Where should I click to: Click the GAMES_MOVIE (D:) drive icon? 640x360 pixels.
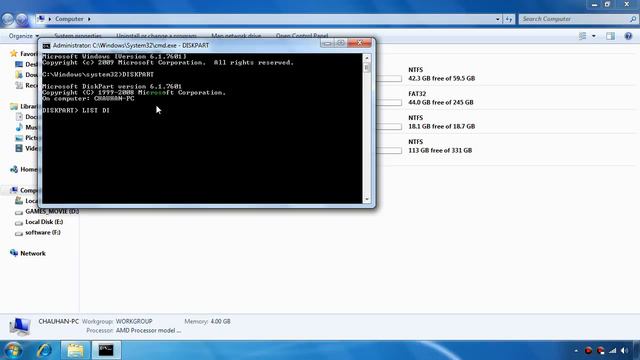19,212
